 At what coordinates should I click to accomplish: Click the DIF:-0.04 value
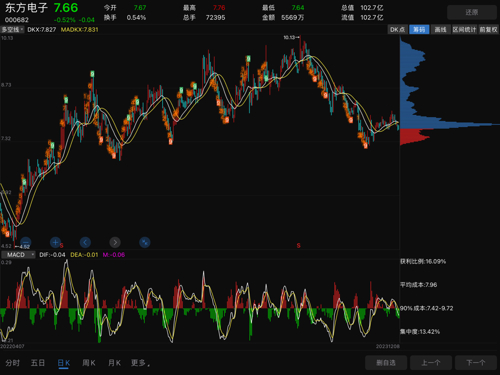[52, 255]
